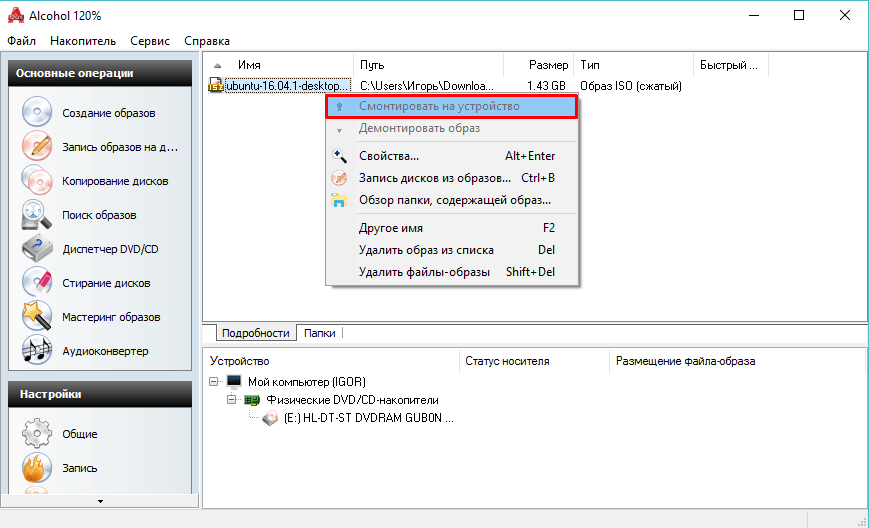Switch to the Подробности tab

(x=255, y=333)
